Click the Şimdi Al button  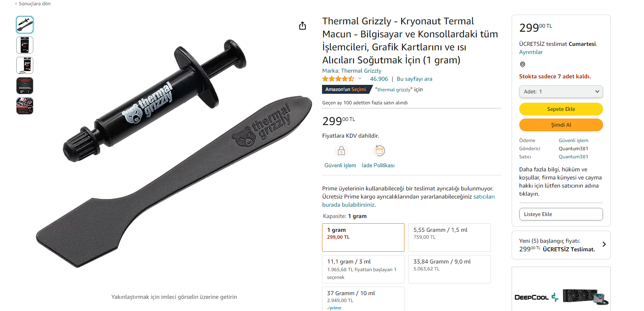[x=561, y=125]
